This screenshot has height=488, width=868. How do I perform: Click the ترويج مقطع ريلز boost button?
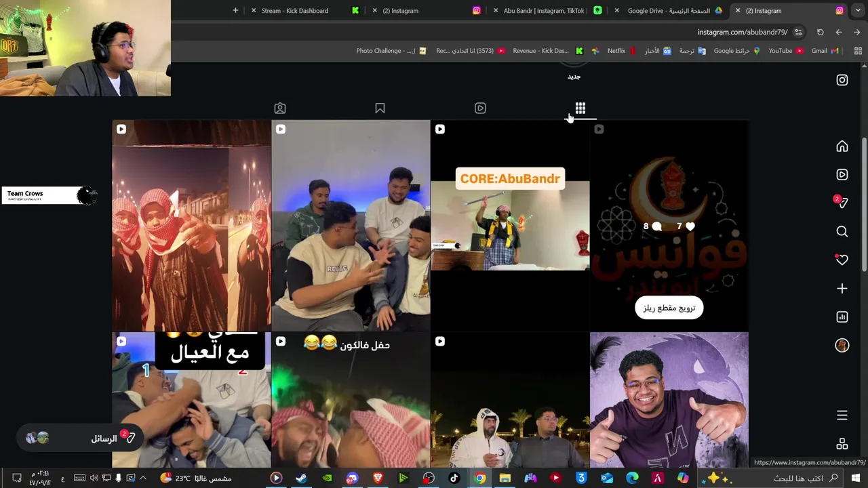(x=669, y=308)
